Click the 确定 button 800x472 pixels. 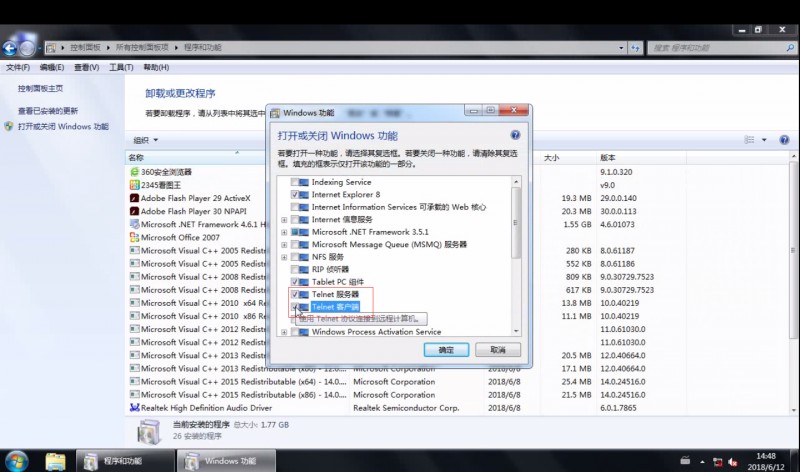(446, 350)
